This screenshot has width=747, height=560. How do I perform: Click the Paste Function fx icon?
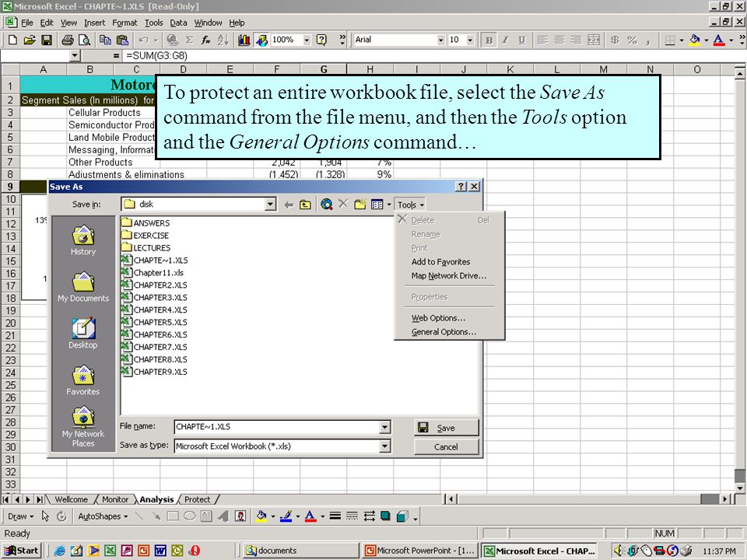205,40
